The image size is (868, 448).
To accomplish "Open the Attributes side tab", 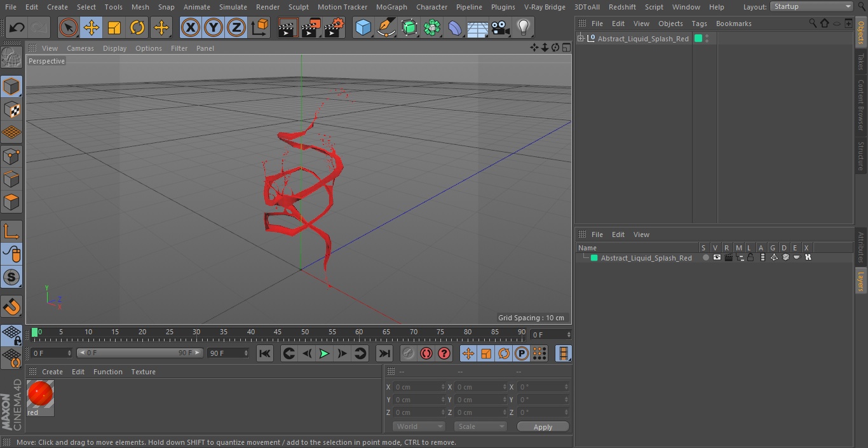I will (x=861, y=247).
